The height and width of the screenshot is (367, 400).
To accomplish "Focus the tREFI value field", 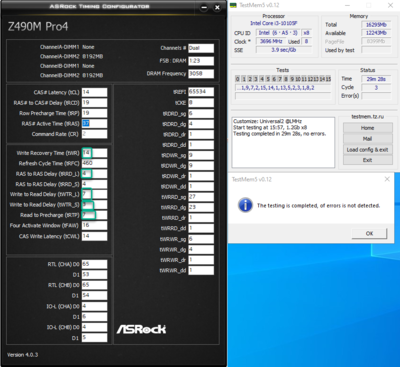I will click(x=201, y=92).
